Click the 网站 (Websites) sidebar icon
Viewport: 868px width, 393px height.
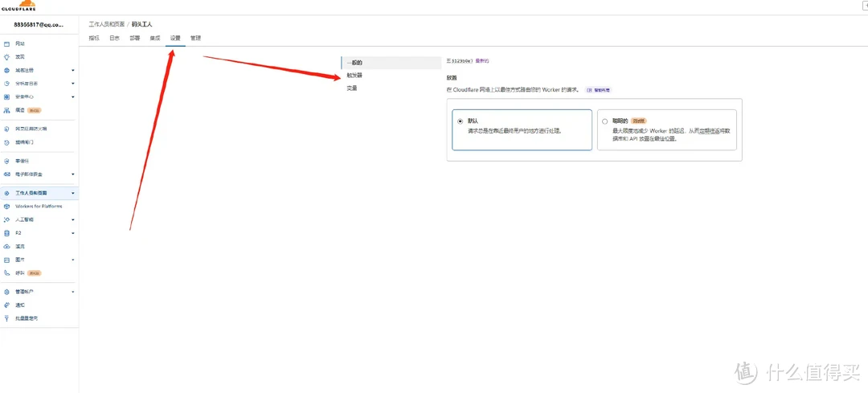[7, 44]
